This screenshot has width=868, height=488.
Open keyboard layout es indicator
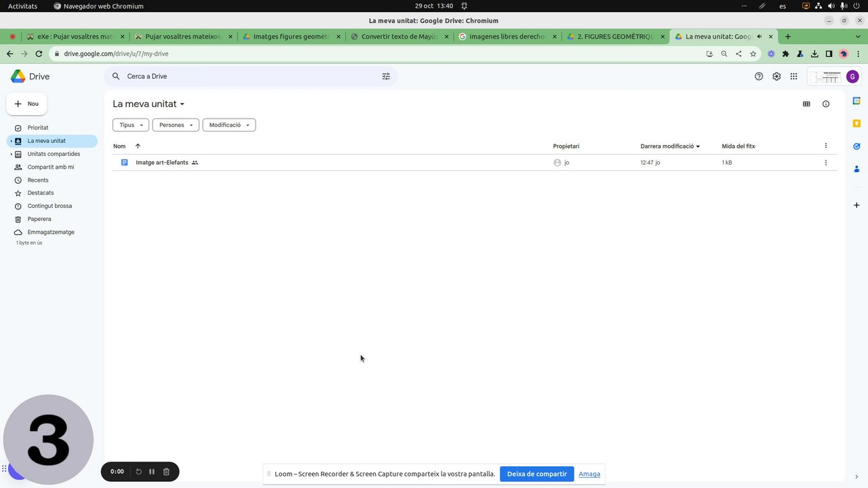click(783, 6)
